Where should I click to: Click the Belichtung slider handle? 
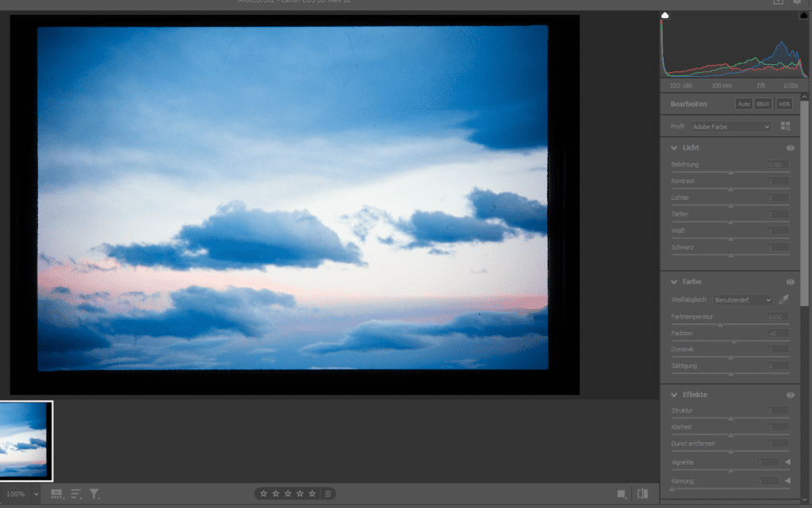pyautogui.click(x=730, y=172)
